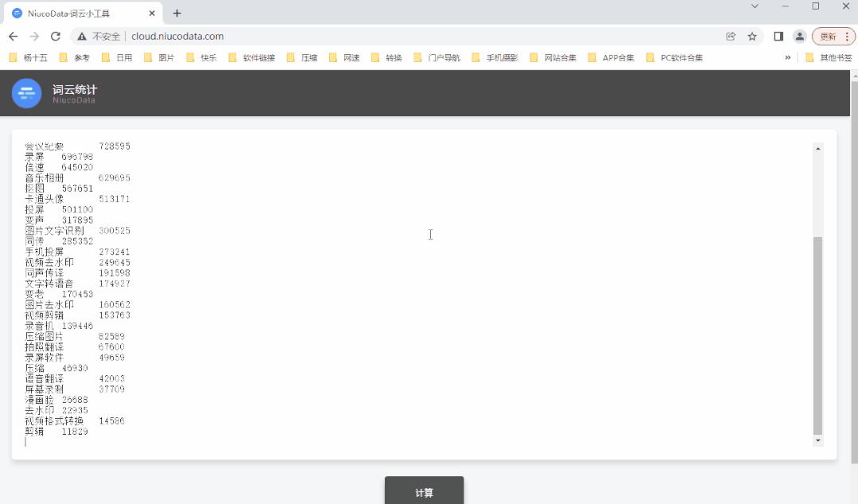Click the 倍速 line in textarea
The height and width of the screenshot is (504, 858).
point(59,167)
